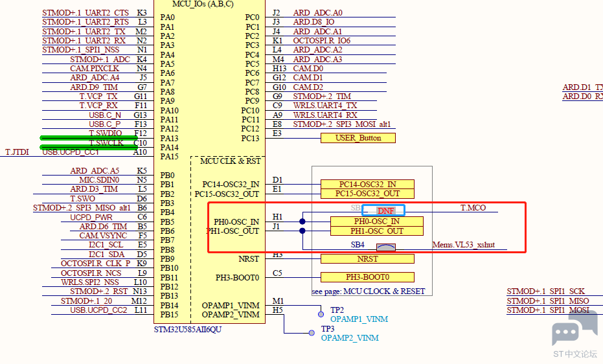Click the USB.UCPD_CC1 net label
Viewport: 603px width, 364px height.
pyautogui.click(x=71, y=152)
